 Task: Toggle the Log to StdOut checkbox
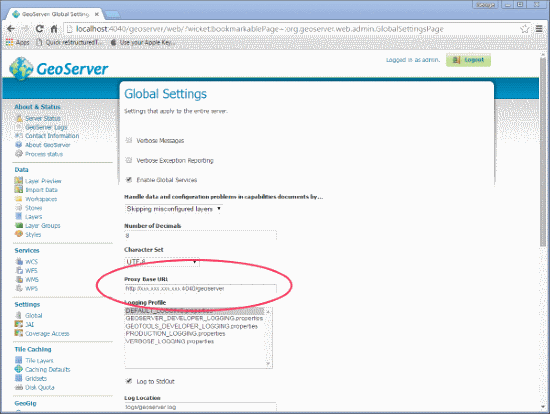(x=129, y=381)
